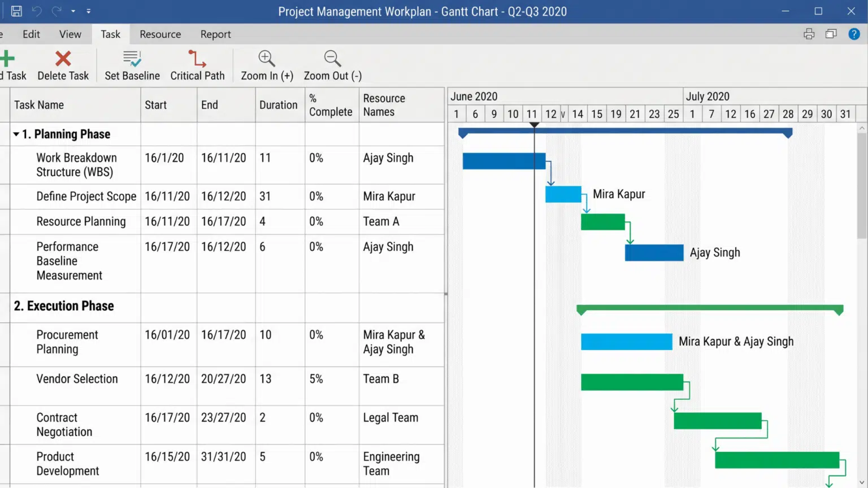The image size is (868, 488).
Task: Click the Duration column header
Action: pos(280,105)
